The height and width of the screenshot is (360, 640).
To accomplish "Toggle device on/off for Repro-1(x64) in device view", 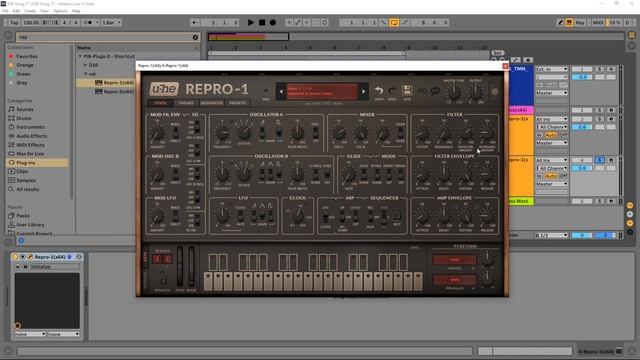I will coord(15,257).
